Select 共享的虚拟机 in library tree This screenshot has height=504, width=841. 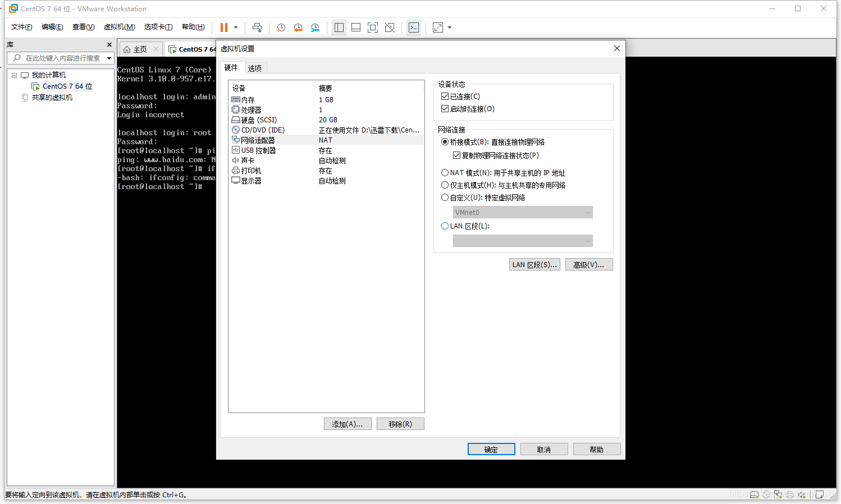52,98
